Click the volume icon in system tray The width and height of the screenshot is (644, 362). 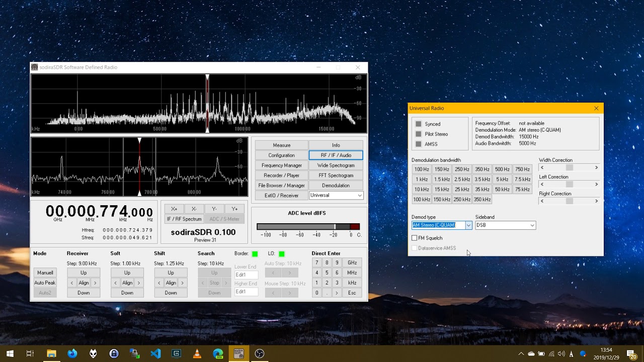pyautogui.click(x=561, y=353)
